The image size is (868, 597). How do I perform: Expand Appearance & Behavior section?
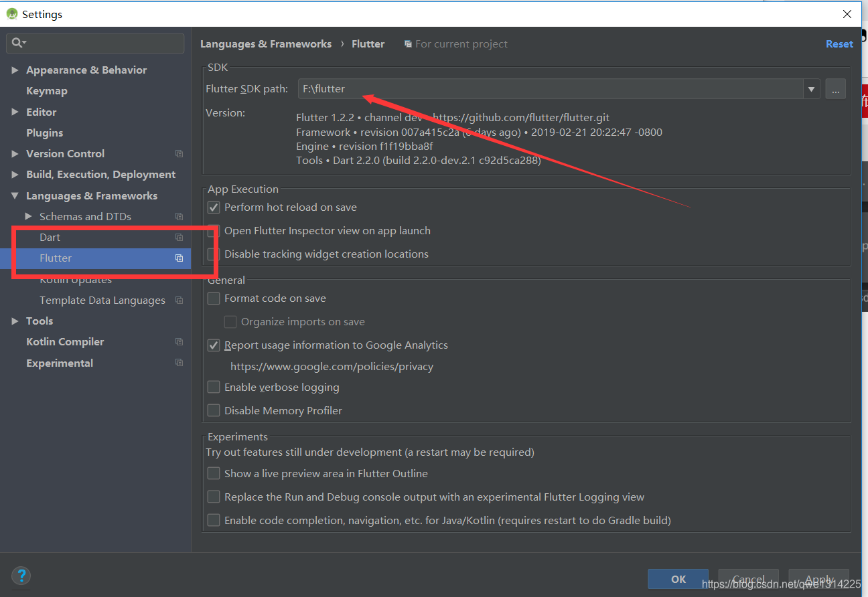click(15, 70)
